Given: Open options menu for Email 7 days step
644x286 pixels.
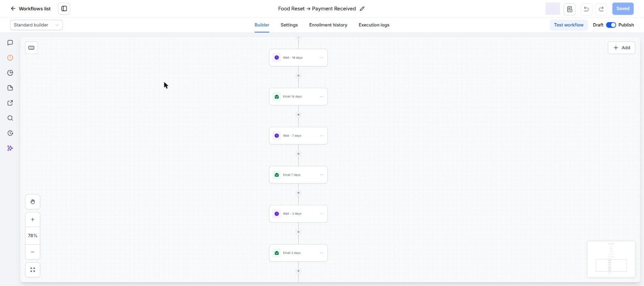Looking at the screenshot, I should (x=322, y=175).
